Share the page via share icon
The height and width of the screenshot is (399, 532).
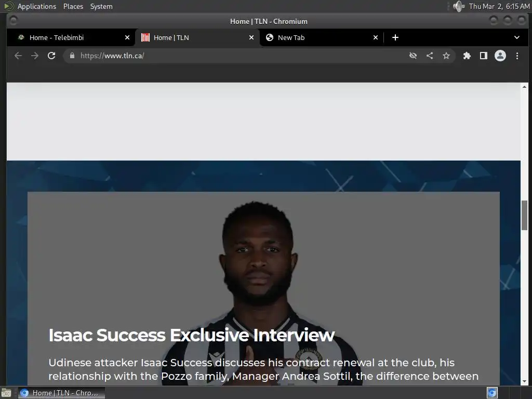tap(430, 56)
